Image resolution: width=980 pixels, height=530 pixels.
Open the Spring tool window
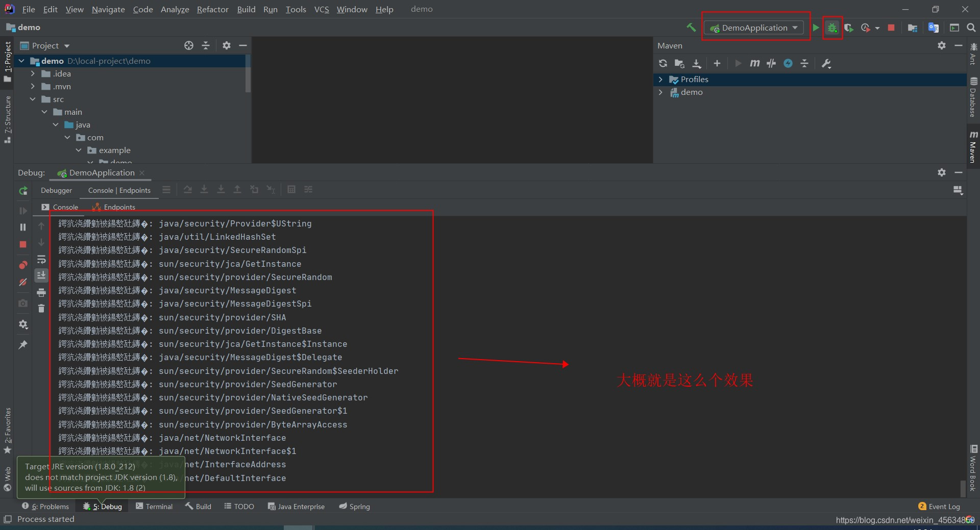[355, 507]
